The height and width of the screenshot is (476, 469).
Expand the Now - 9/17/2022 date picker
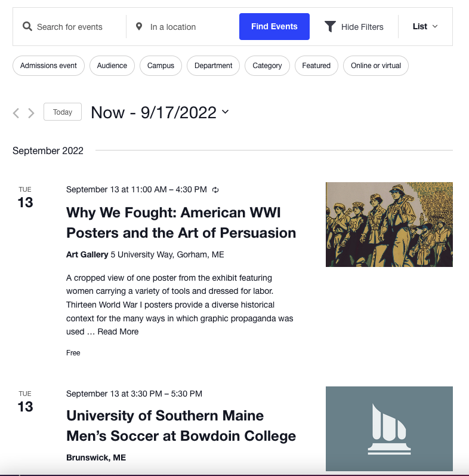(x=160, y=112)
